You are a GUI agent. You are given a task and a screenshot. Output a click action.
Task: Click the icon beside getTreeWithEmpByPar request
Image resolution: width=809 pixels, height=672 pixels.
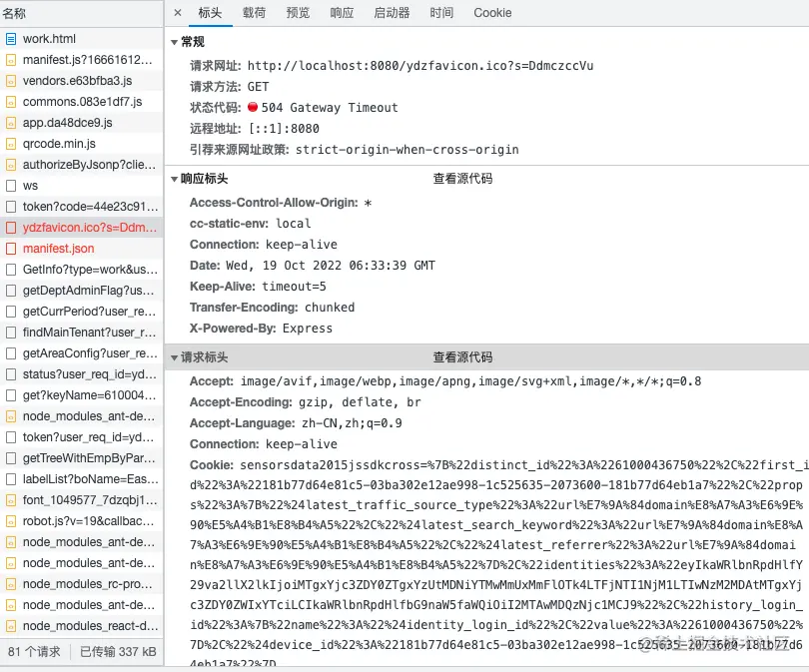click(11, 458)
